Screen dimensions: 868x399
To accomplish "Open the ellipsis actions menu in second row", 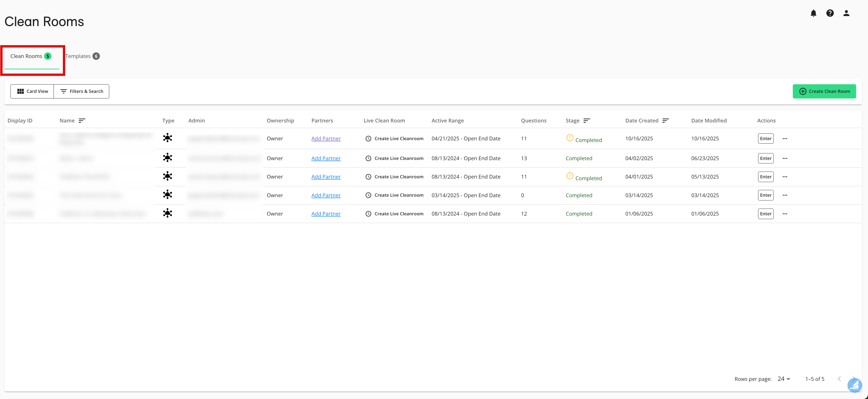I will [785, 158].
